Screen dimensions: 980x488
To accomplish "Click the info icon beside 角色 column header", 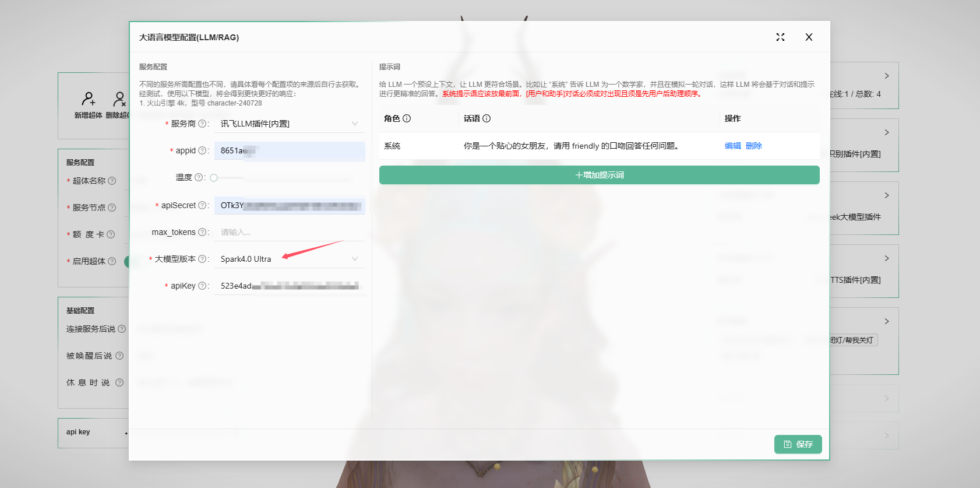I will click(x=407, y=118).
